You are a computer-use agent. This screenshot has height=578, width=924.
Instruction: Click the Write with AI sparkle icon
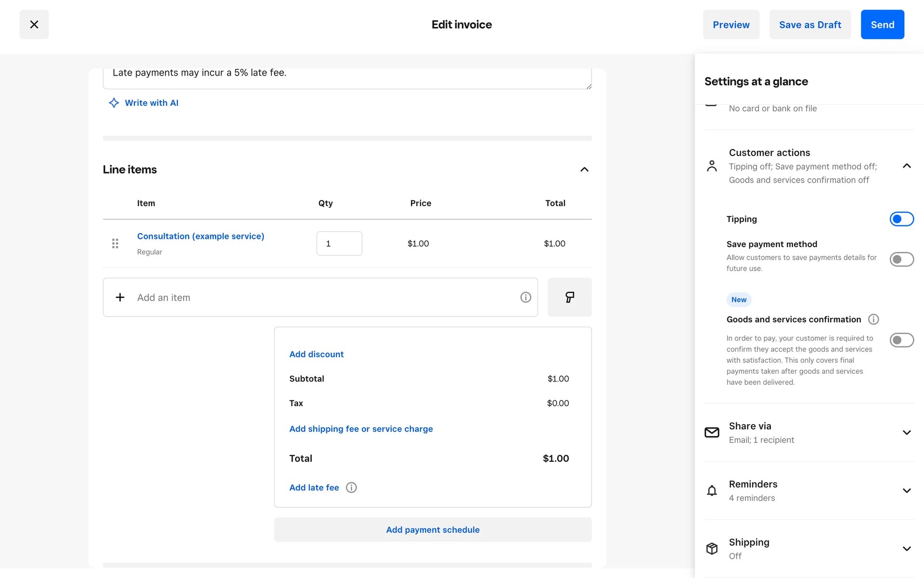(x=114, y=103)
